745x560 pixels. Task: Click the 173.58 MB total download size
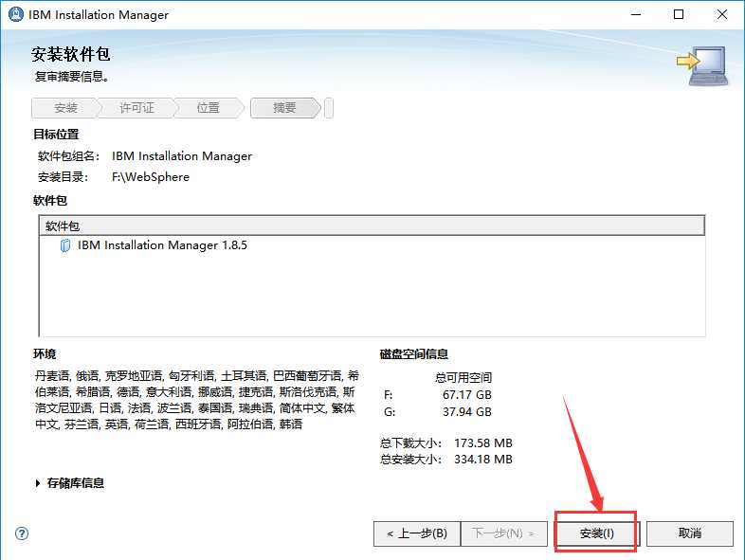(483, 443)
